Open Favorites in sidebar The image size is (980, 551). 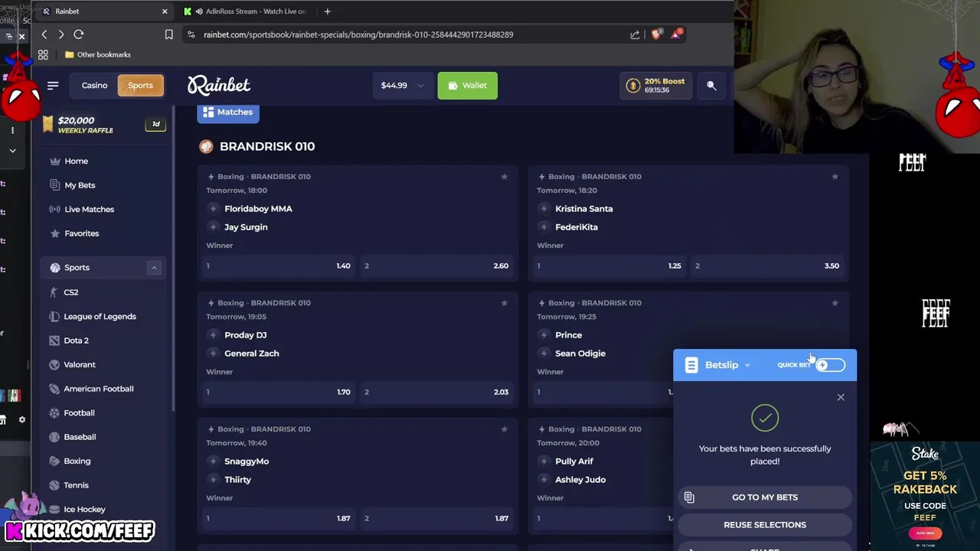point(81,233)
